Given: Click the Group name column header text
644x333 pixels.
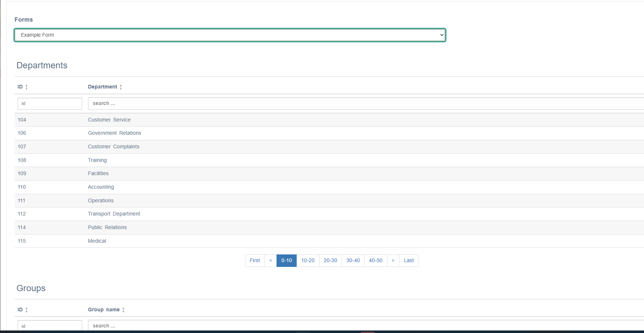Looking at the screenshot, I should (x=104, y=310).
